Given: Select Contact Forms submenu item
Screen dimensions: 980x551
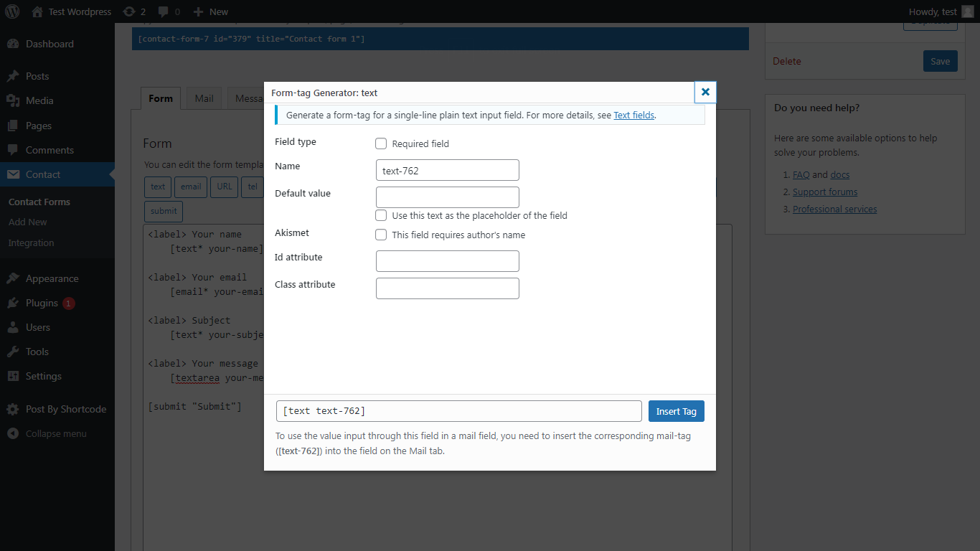Looking at the screenshot, I should (39, 202).
